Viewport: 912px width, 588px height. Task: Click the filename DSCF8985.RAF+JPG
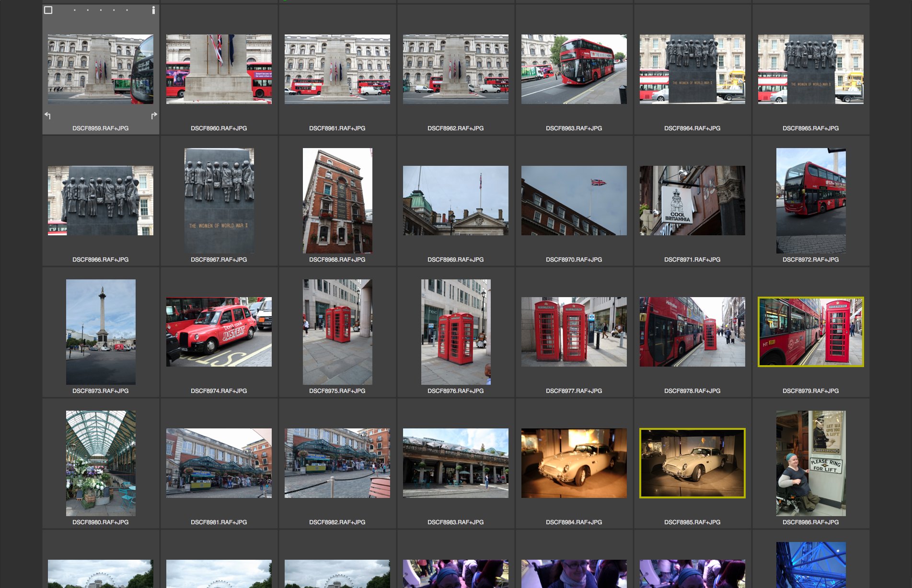(x=693, y=522)
